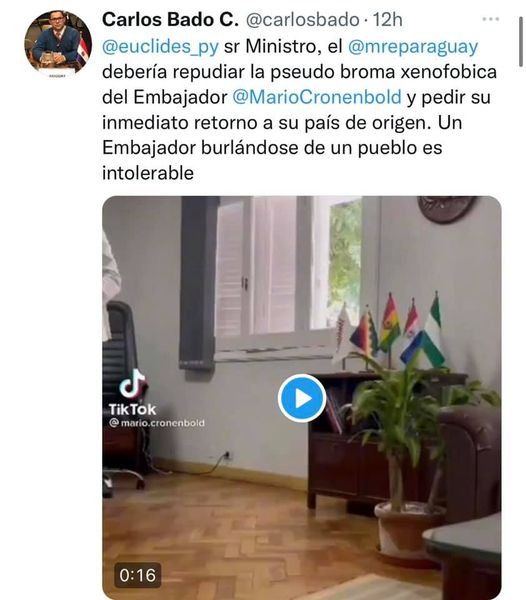The height and width of the screenshot is (600, 526).
Task: Click the @carlosbado handle
Action: click(303, 20)
